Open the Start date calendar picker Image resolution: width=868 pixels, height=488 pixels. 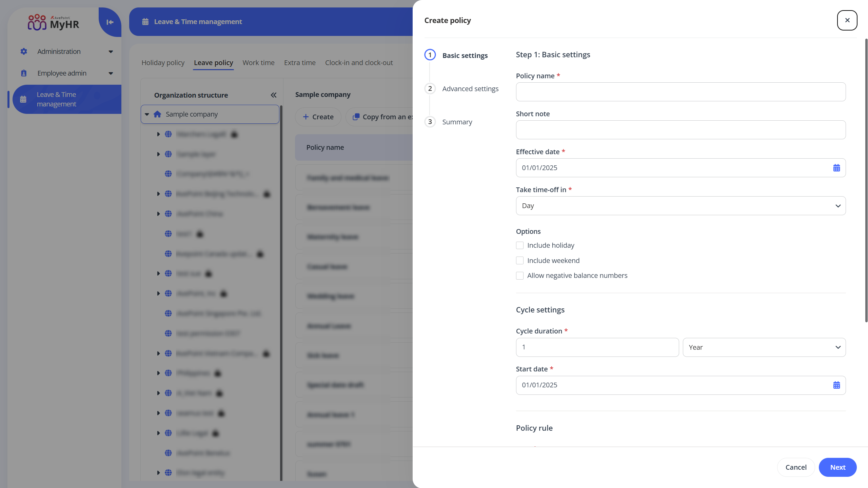pyautogui.click(x=836, y=385)
